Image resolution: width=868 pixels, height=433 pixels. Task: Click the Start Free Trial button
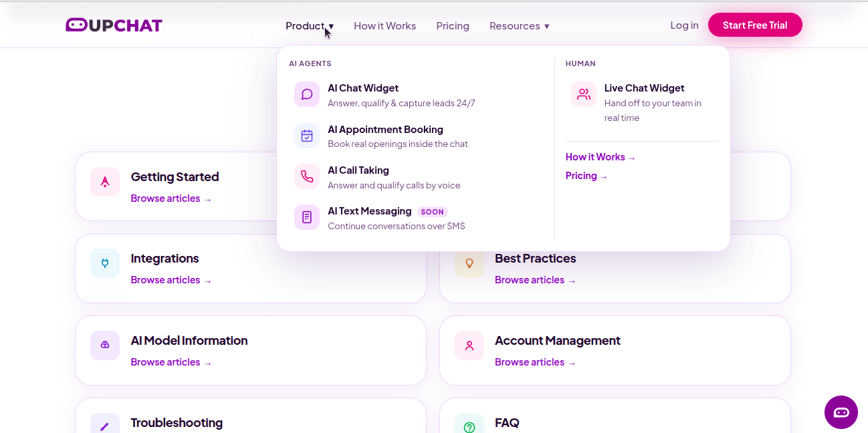tap(755, 25)
